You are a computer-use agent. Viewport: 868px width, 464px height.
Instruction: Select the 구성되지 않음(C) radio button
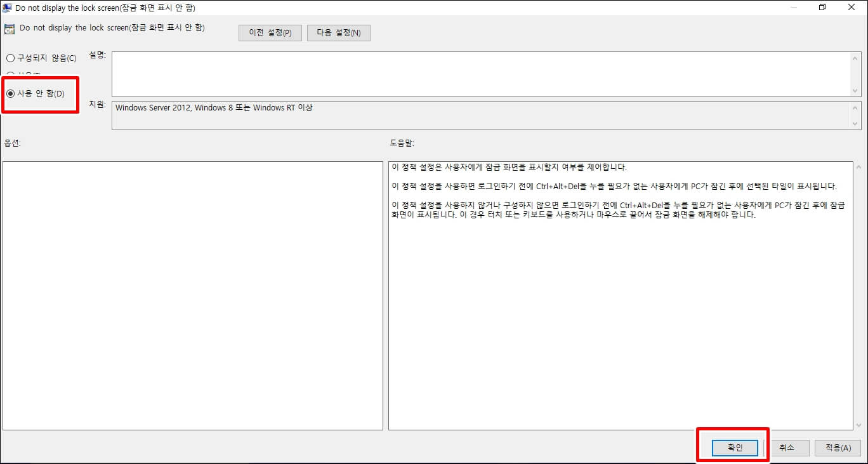point(41,58)
